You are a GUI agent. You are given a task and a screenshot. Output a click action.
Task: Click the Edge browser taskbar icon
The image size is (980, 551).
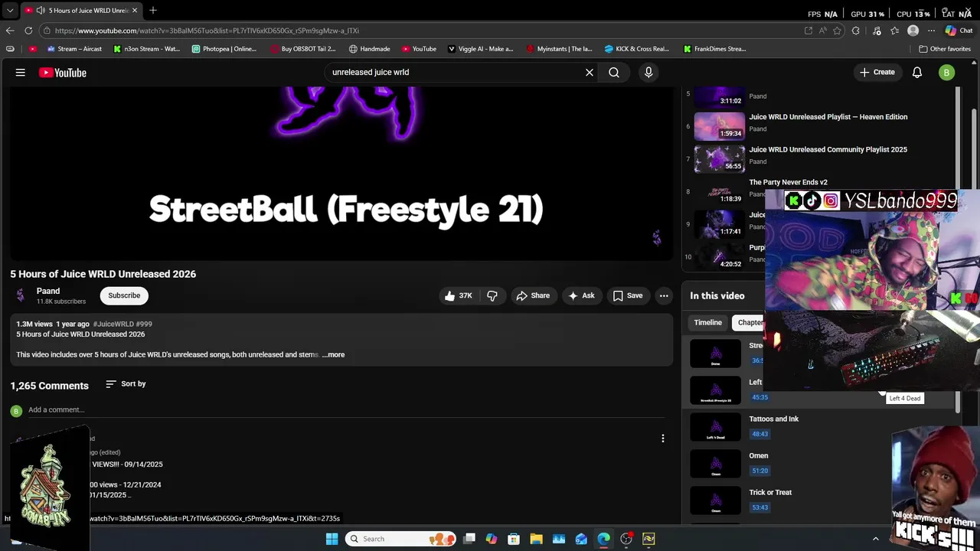point(604,539)
